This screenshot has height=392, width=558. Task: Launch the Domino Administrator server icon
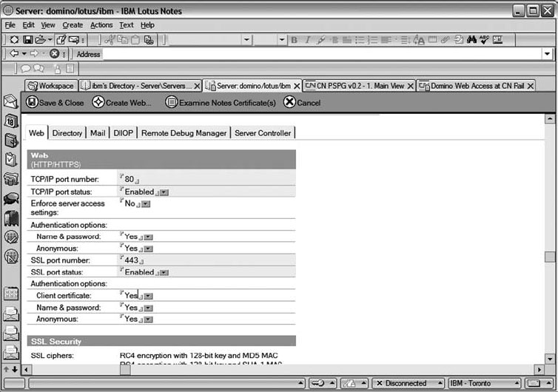click(11, 218)
